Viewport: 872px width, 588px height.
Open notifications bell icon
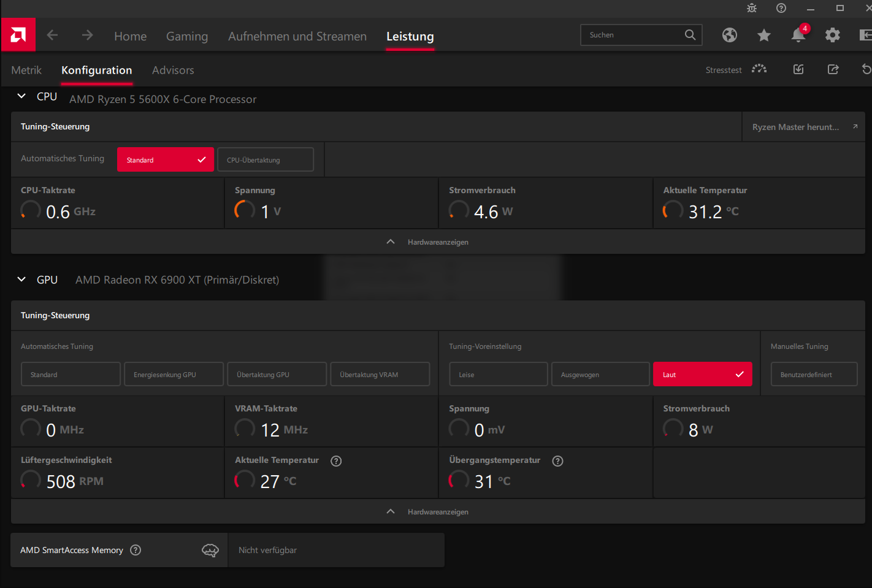798,35
